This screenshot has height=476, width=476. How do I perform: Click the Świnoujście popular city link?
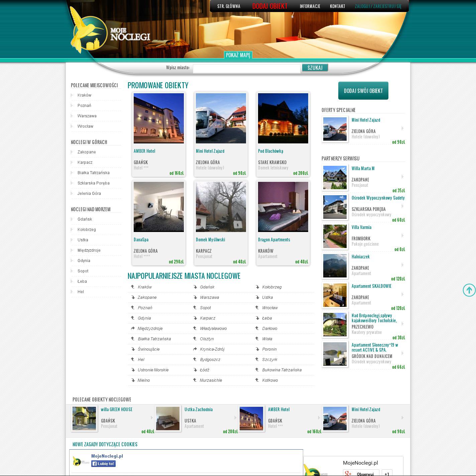pos(149,349)
